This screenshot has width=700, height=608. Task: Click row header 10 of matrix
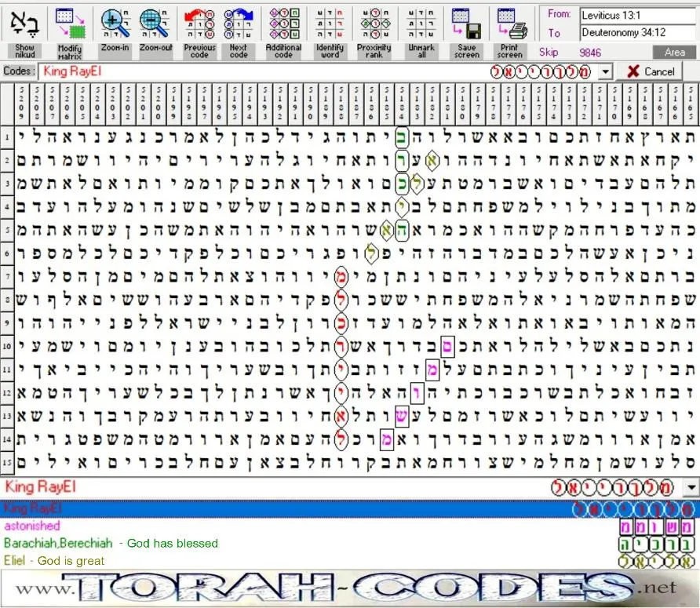click(x=7, y=346)
